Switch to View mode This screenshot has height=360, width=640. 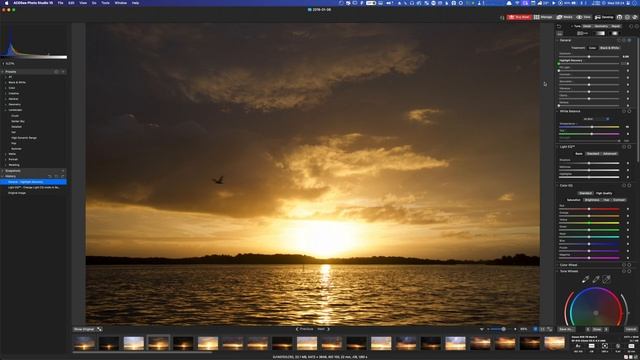pos(584,17)
